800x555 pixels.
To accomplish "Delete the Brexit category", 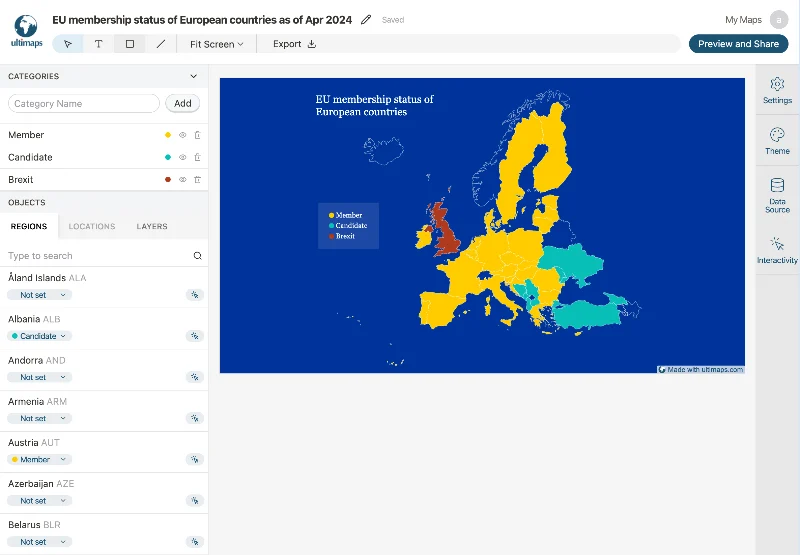I will pyautogui.click(x=198, y=180).
